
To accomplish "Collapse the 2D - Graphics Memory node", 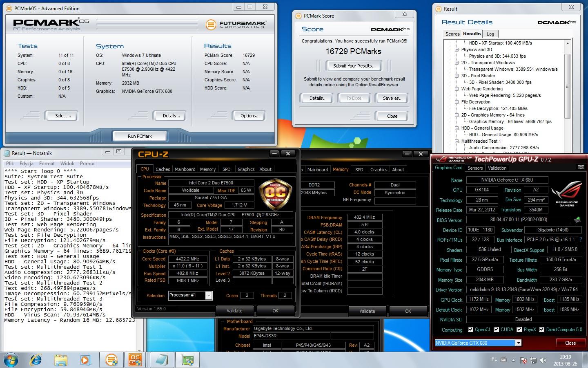I will click(x=457, y=115).
